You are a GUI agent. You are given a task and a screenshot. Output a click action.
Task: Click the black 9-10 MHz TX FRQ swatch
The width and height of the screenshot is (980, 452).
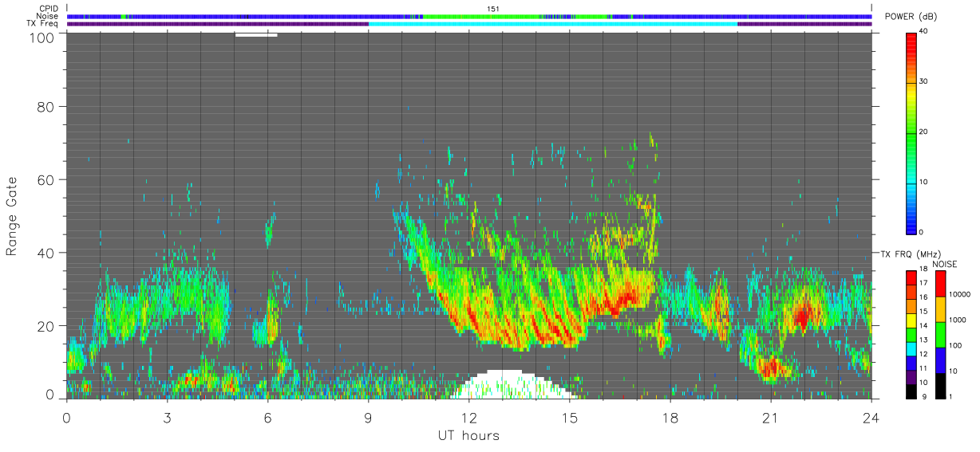point(911,391)
